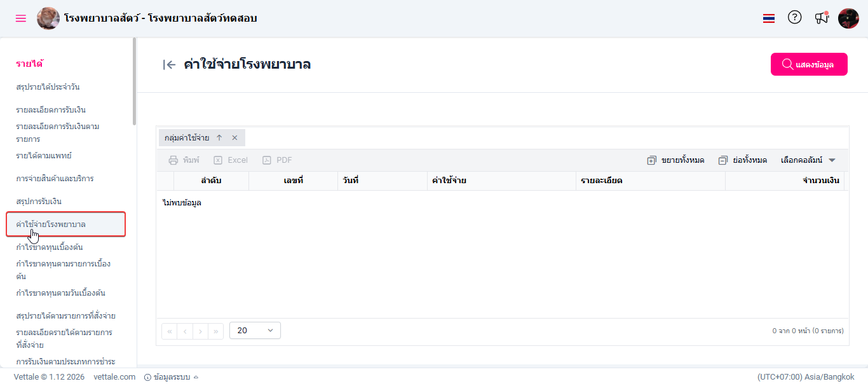
Task: Collapse sidebar with the back arrow icon
Action: click(169, 64)
